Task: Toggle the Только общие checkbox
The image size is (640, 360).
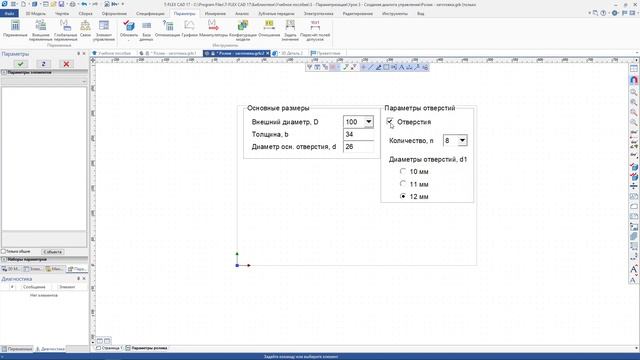Action: tap(3, 251)
